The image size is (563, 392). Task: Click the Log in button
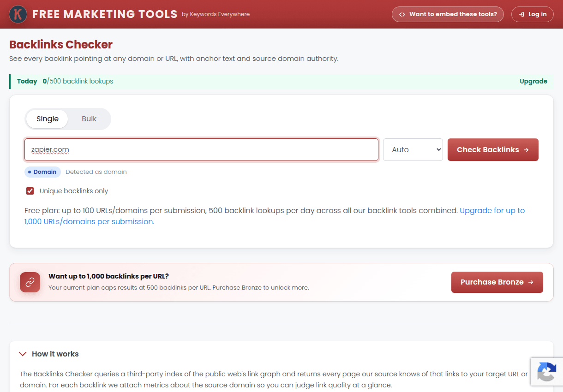tap(533, 14)
